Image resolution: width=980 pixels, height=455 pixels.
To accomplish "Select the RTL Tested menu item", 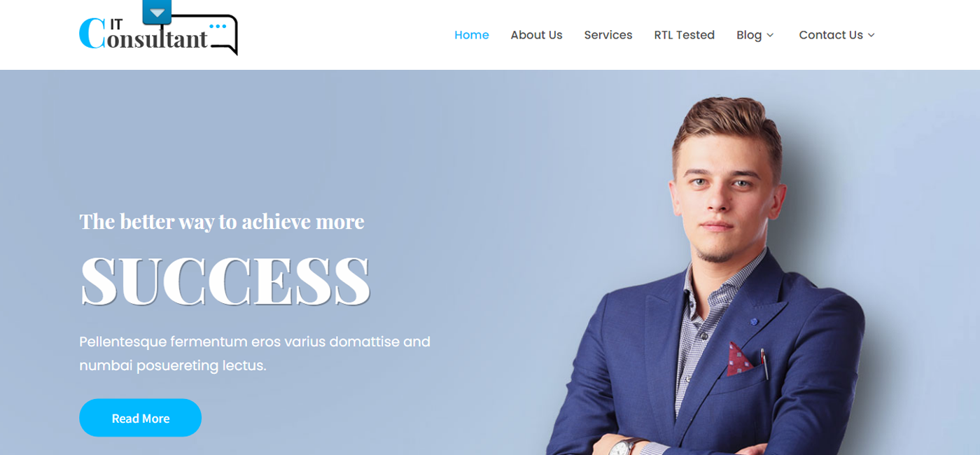I will [684, 35].
